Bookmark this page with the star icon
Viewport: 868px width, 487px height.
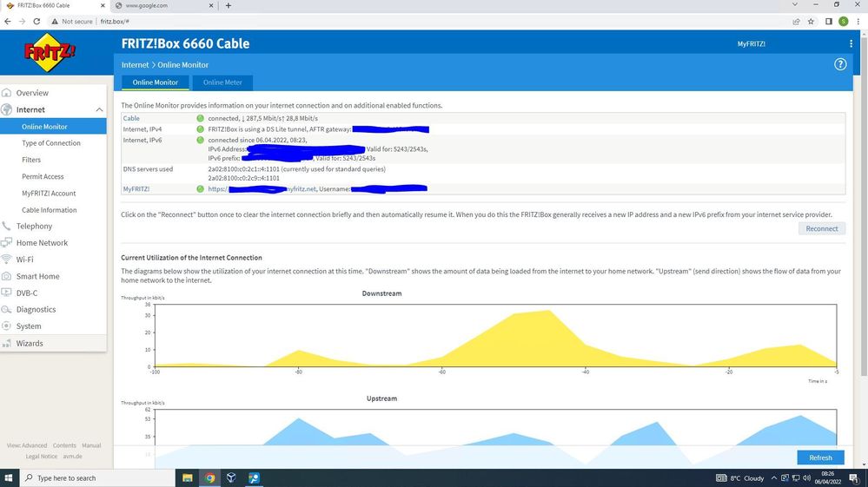tap(811, 22)
